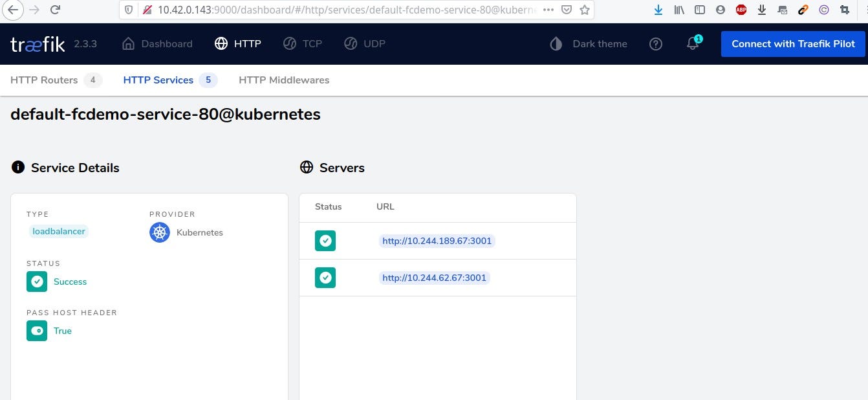The height and width of the screenshot is (400, 868).
Task: Click the Traefik logo
Action: point(38,44)
